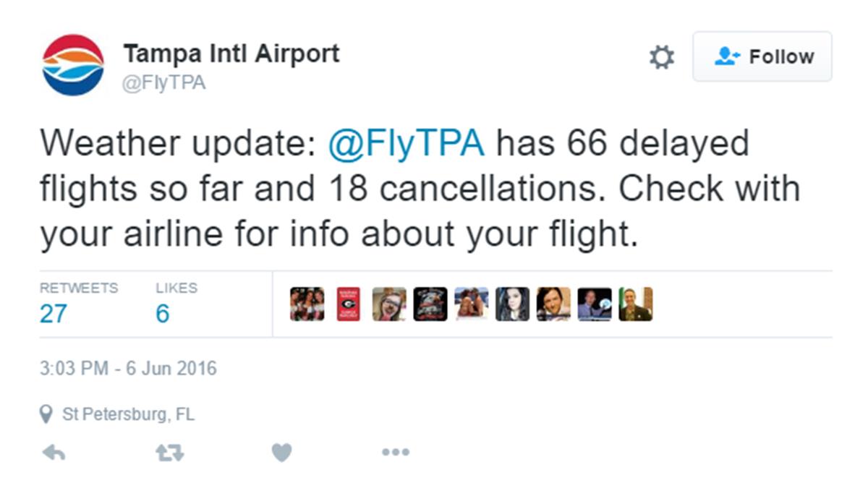
Task: Open the black eagle graphic avatar
Action: pyautogui.click(x=430, y=304)
